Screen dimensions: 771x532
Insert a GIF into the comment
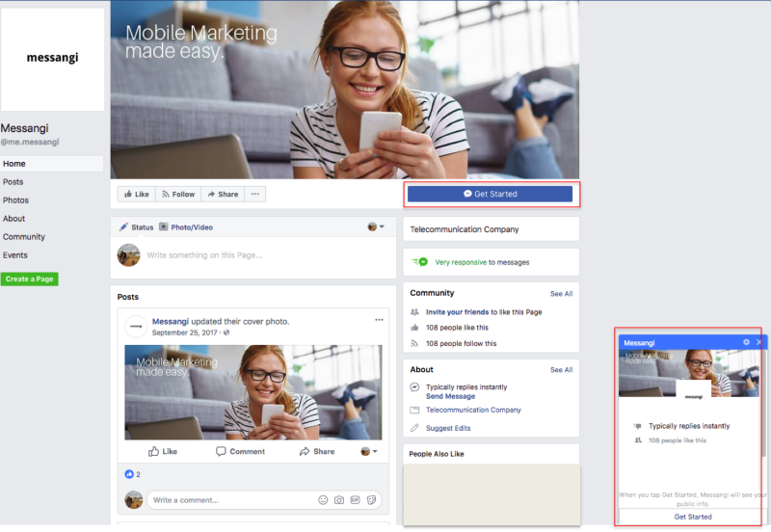pyautogui.click(x=355, y=500)
